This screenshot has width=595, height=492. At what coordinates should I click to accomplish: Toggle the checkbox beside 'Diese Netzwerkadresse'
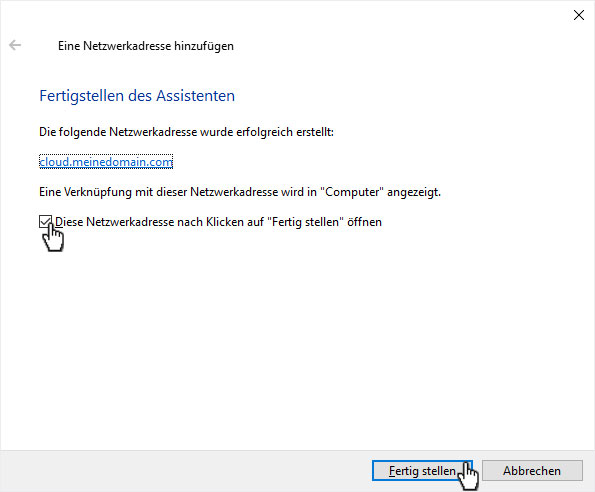(45, 222)
